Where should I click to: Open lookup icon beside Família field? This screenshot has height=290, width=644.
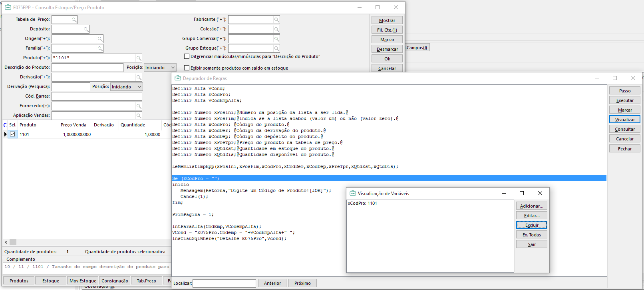(x=100, y=48)
